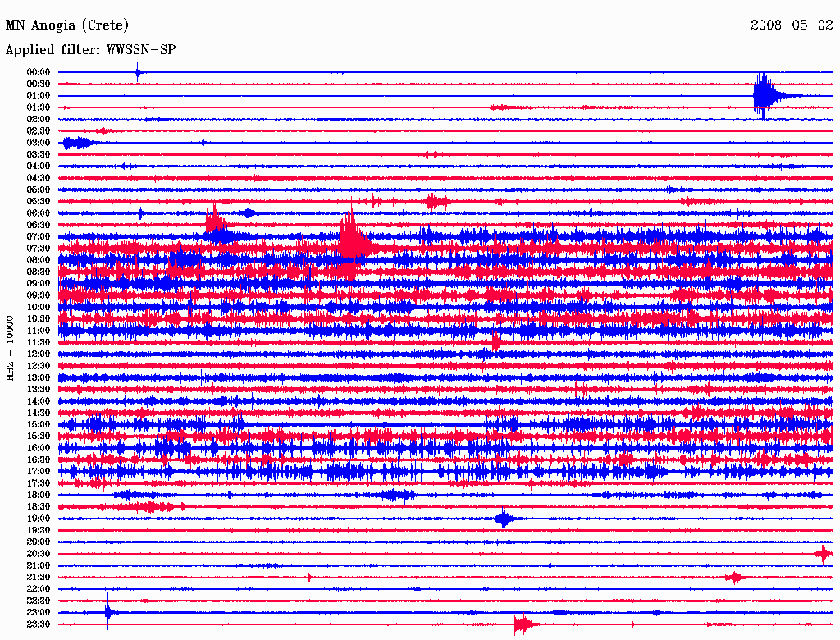Click the 13:30 time label
The image size is (840, 640).
tap(39, 389)
